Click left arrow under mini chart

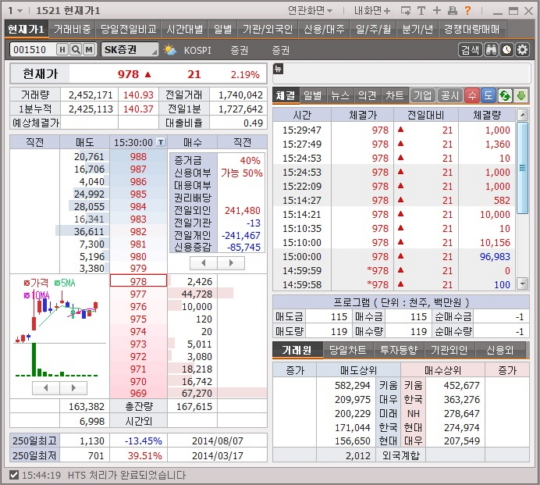[x=46, y=388]
